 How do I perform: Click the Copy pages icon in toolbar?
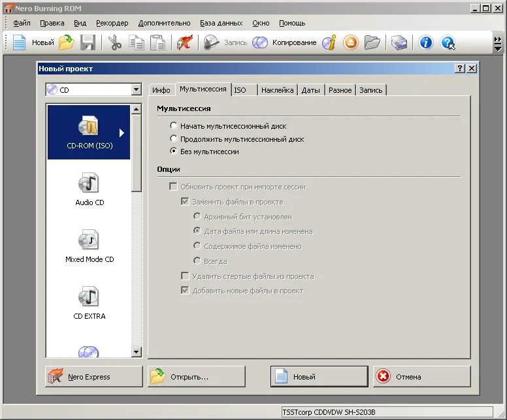tap(136, 42)
